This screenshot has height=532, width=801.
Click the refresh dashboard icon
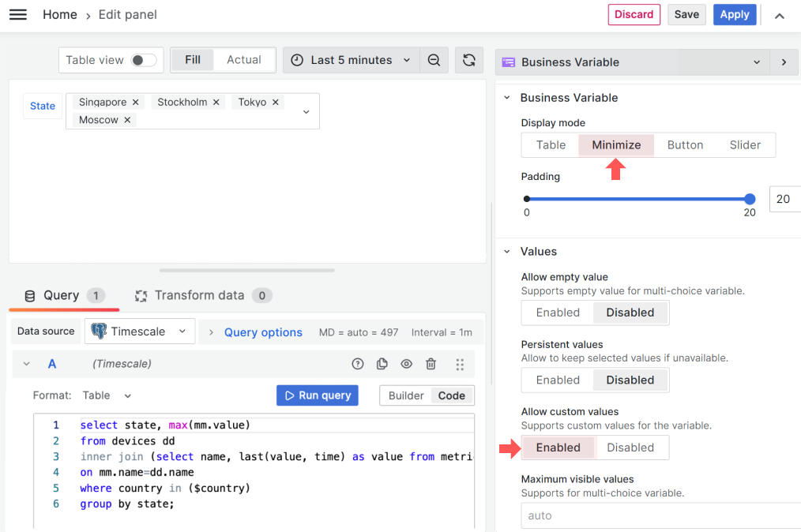469,59
